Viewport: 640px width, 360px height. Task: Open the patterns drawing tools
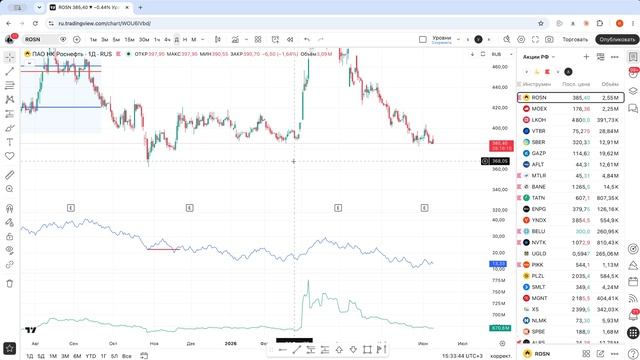pyautogui.click(x=9, y=100)
